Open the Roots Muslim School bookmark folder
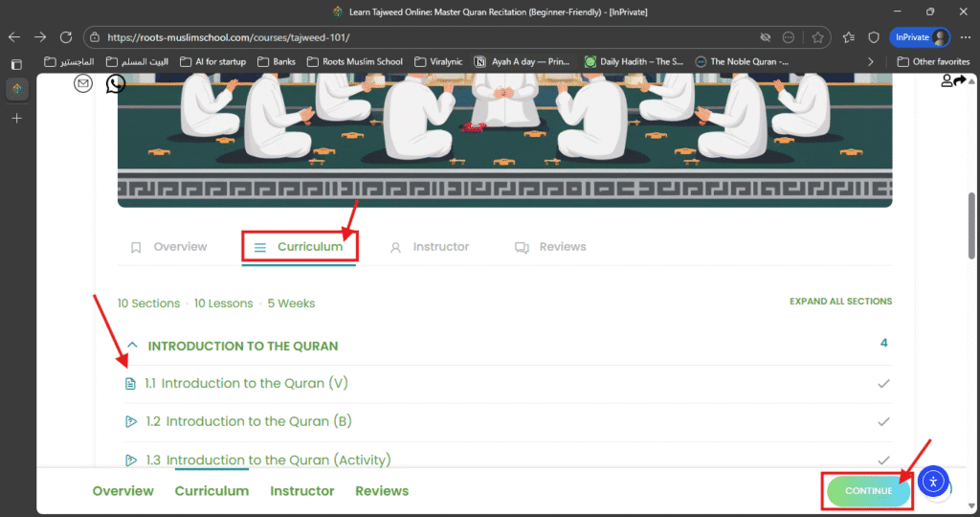 (355, 61)
